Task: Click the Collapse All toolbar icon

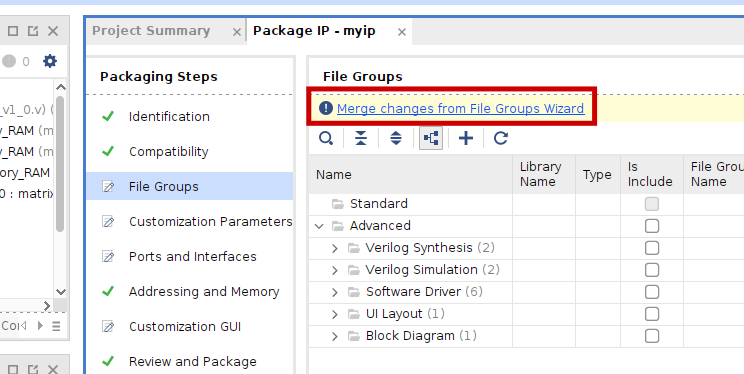Action: pos(361,138)
